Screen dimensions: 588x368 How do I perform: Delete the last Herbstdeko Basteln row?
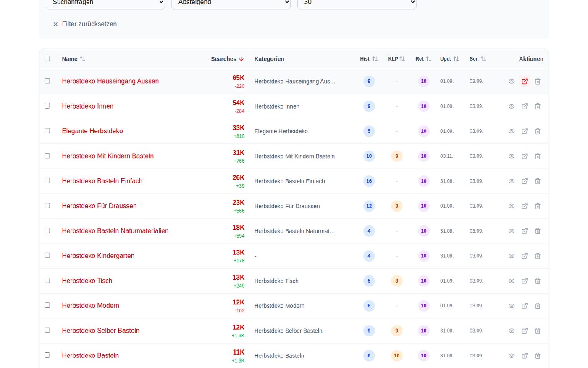[538, 356]
